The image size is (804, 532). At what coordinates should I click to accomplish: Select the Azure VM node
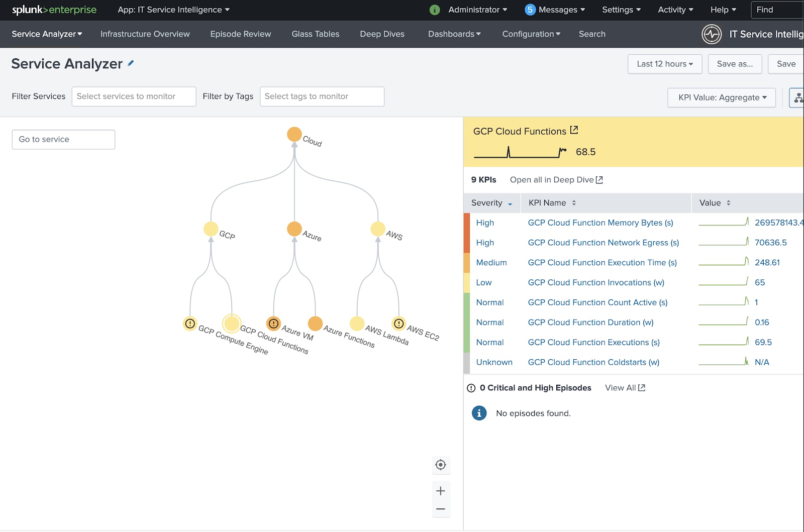(273, 324)
